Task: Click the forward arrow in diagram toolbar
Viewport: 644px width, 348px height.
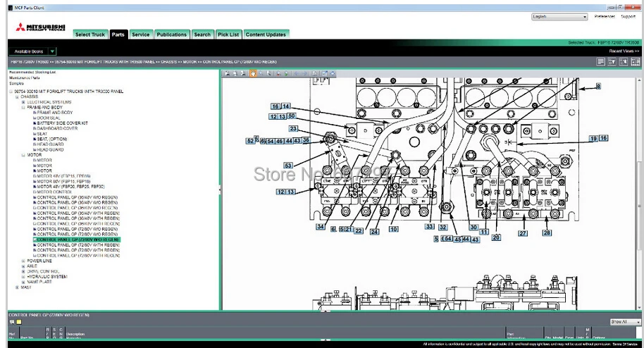Action: click(305, 73)
